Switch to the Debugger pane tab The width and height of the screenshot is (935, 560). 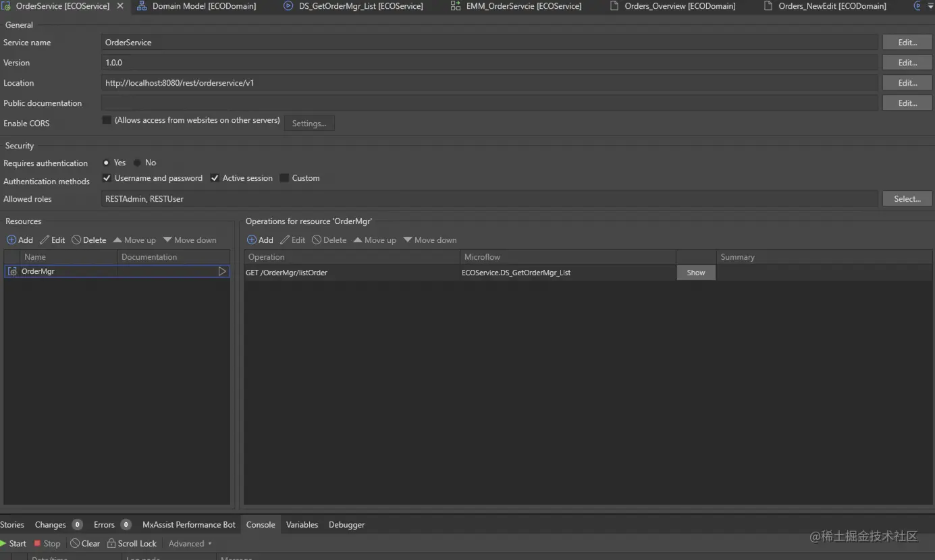[346, 525]
